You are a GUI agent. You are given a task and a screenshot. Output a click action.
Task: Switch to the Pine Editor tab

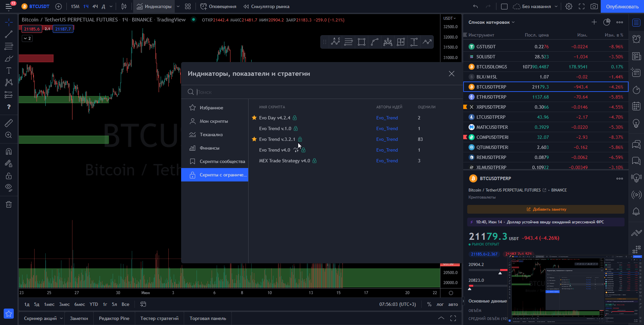click(114, 318)
